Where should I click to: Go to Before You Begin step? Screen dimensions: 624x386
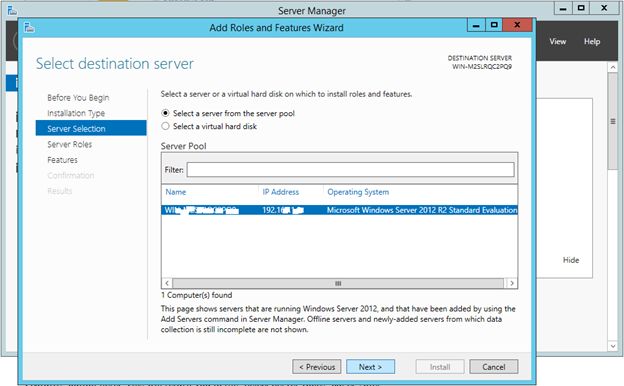tap(78, 97)
